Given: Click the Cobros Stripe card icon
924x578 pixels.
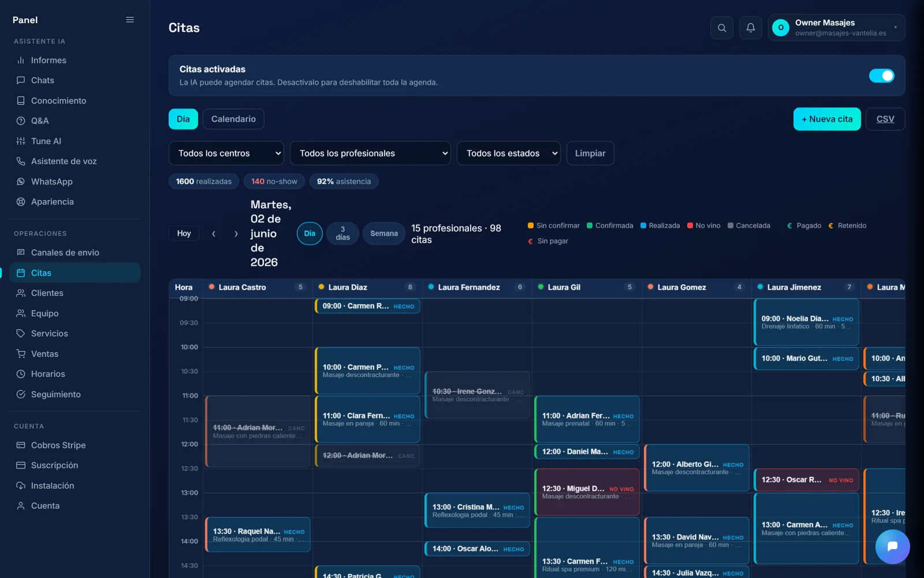Looking at the screenshot, I should [21, 445].
